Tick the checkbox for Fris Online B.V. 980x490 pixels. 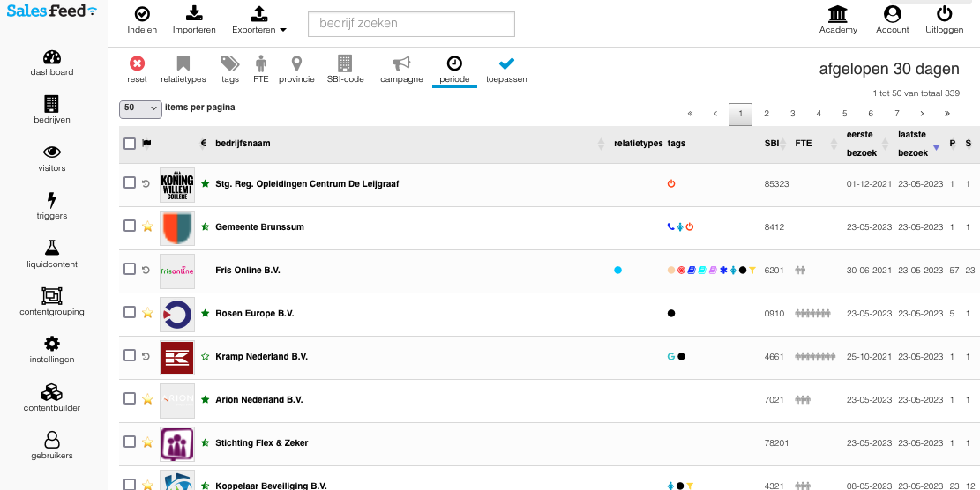click(x=130, y=270)
